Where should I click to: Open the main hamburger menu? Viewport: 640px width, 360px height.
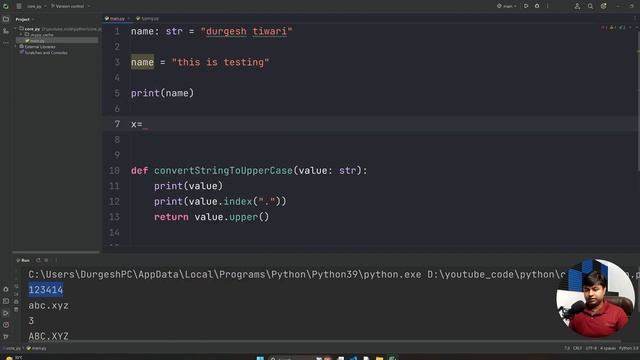19,6
